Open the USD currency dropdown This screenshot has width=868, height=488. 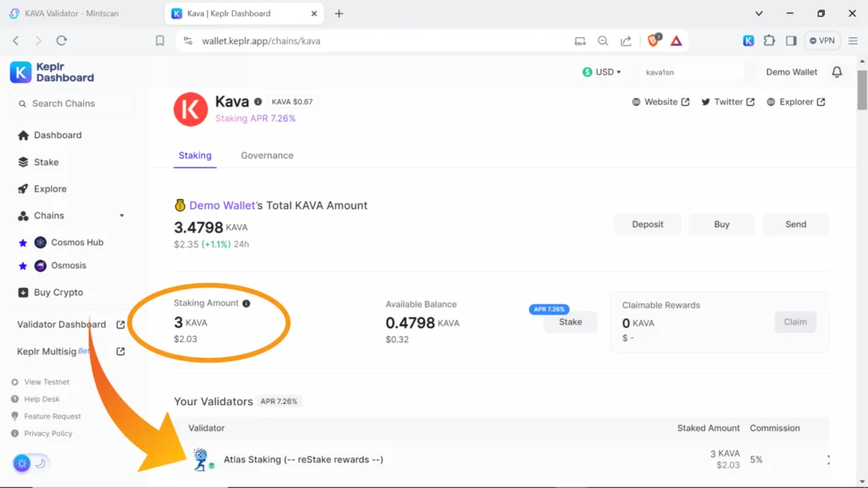pos(602,72)
